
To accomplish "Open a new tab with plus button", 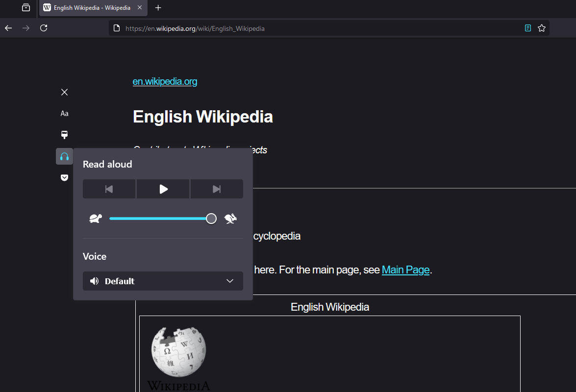I will (158, 8).
